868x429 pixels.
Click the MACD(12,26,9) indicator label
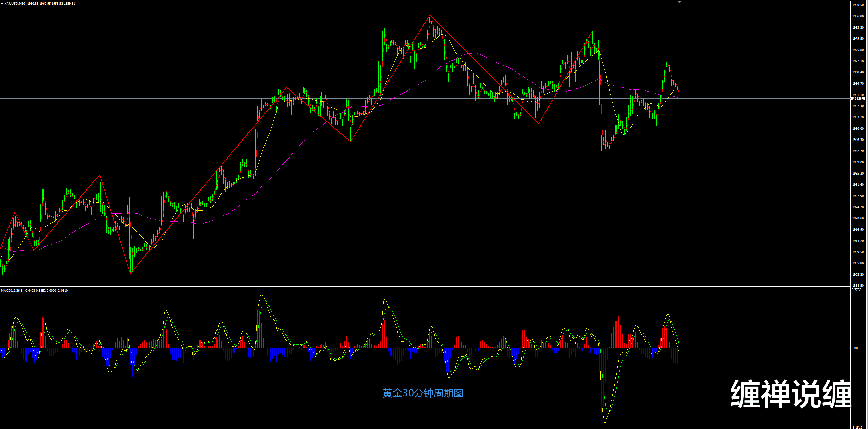12,290
